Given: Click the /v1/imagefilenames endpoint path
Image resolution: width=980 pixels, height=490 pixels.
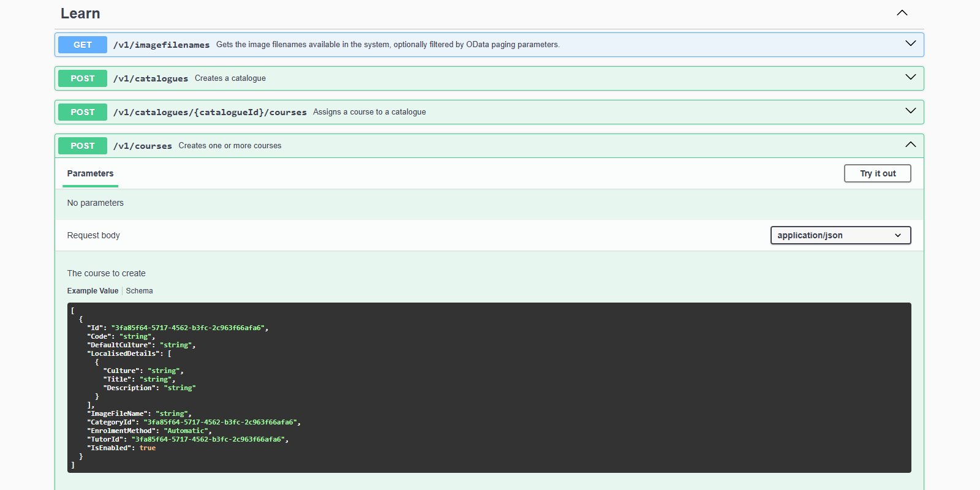Looking at the screenshot, I should 161,45.
